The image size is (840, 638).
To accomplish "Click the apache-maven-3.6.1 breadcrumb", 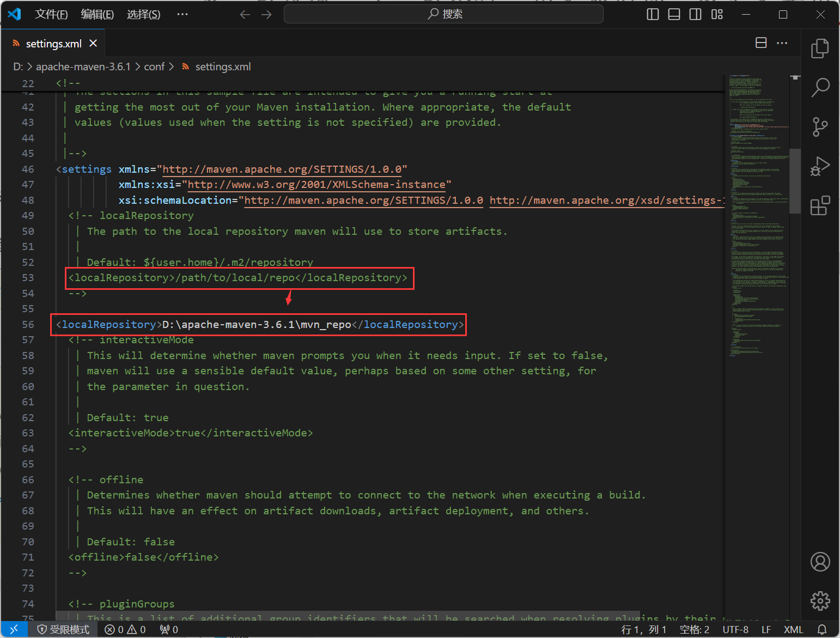I will (x=83, y=66).
